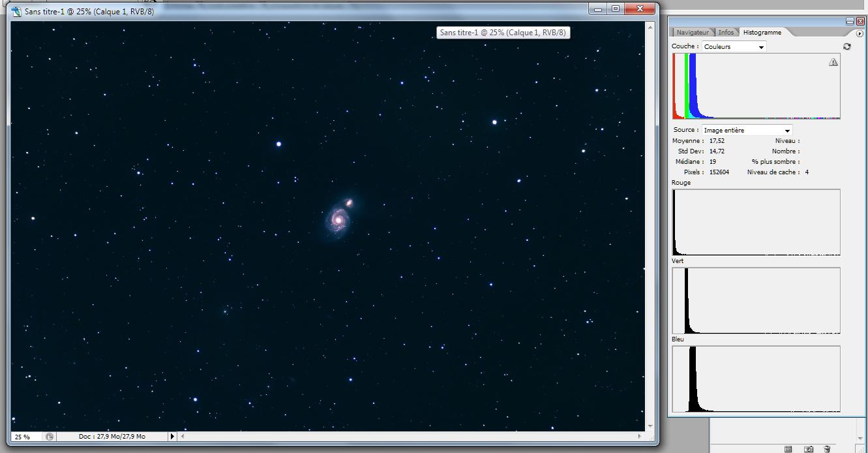This screenshot has width=868, height=453.
Task: Click horizontal scrollbar right arrow of image window
Action: click(x=640, y=437)
